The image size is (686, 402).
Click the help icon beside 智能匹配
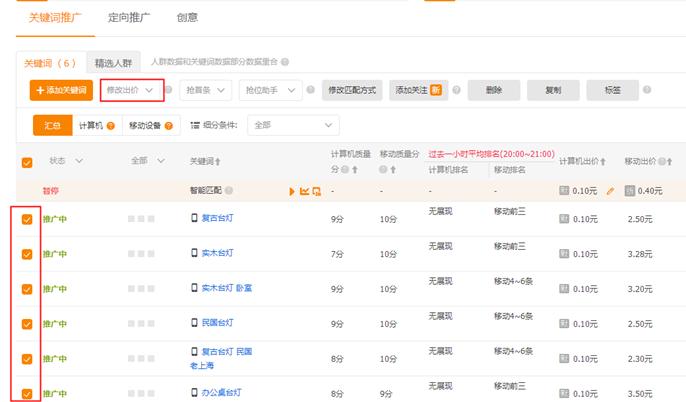tap(229, 190)
